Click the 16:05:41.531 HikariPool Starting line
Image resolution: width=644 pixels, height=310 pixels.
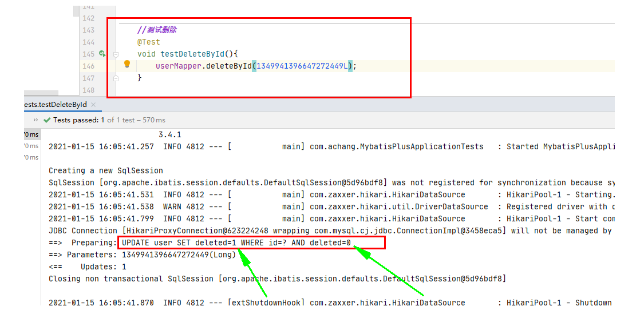(x=331, y=194)
